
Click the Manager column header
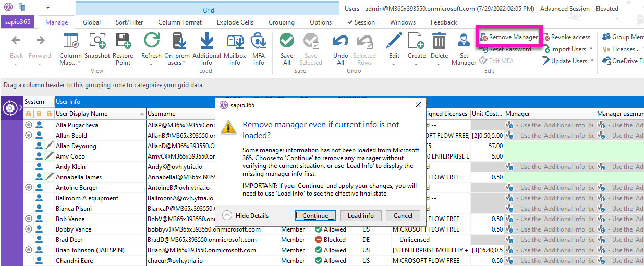[x=550, y=113]
